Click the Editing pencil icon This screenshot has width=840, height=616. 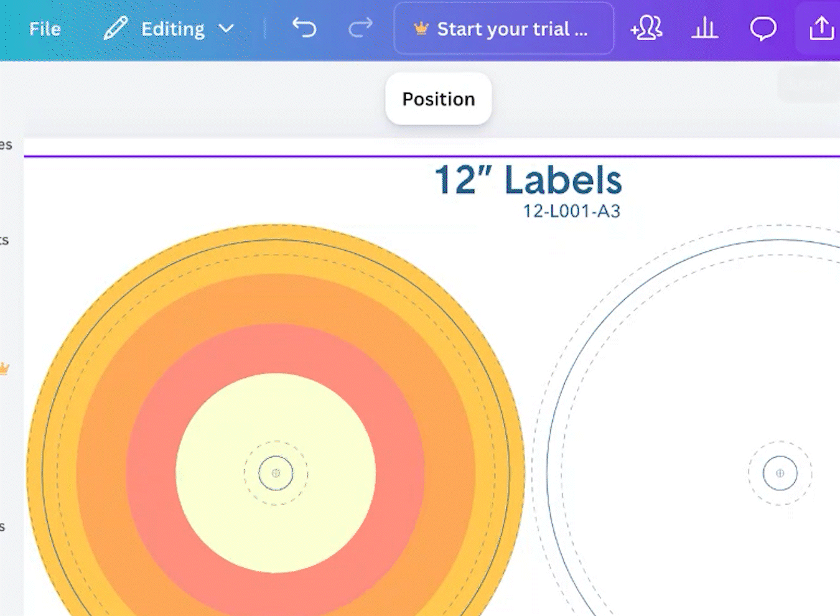tap(115, 29)
